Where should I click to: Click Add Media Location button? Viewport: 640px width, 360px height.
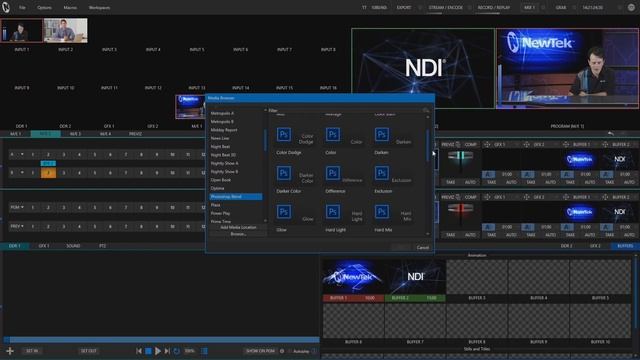coord(238,227)
